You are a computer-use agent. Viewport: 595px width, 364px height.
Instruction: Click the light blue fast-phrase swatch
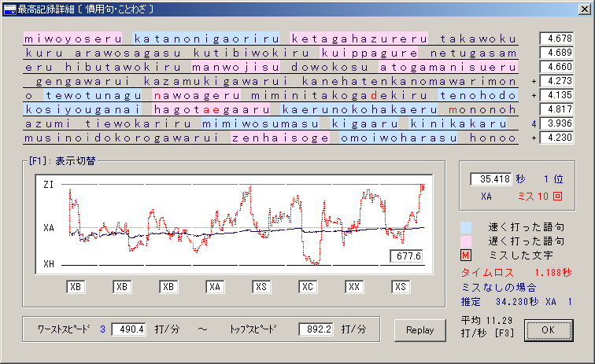click(x=466, y=227)
